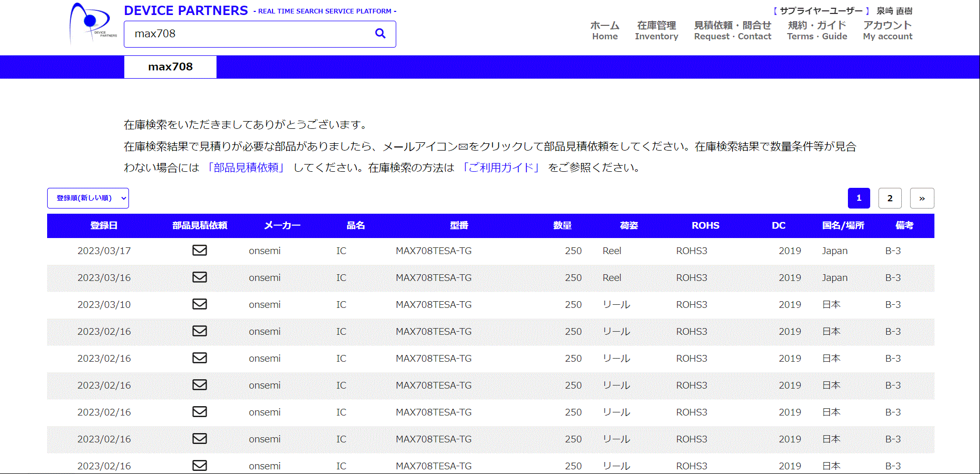Click mail icon for 2023/03/16 row
The height and width of the screenshot is (474, 980).
[199, 277]
